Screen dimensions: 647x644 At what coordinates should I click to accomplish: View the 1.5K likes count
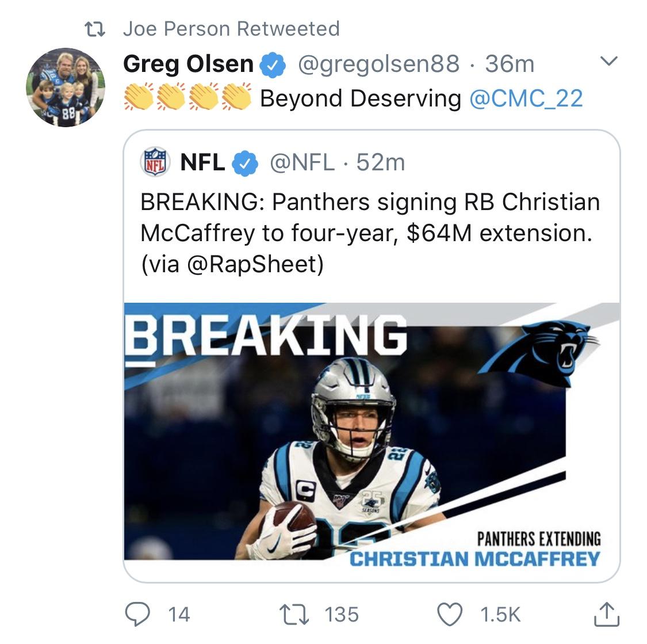500,615
